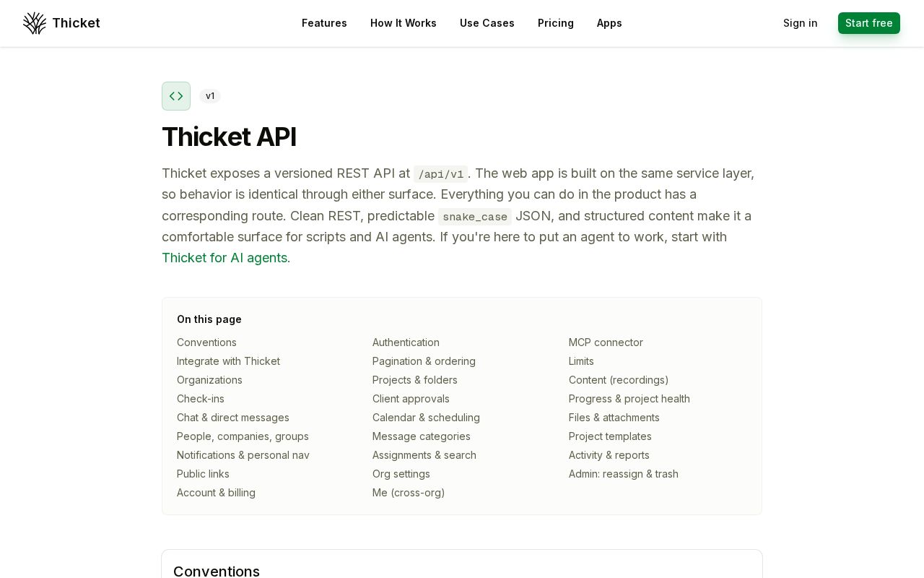Jump to the Authentication section

406,342
